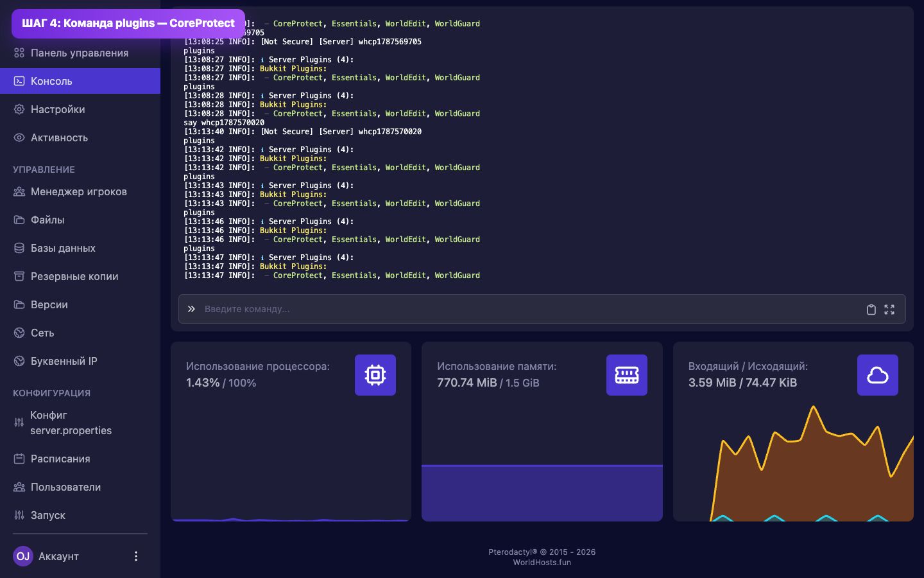The width and height of the screenshot is (924, 578).
Task: Click the sliders icon for Конфиг server.properties
Action: (19, 423)
